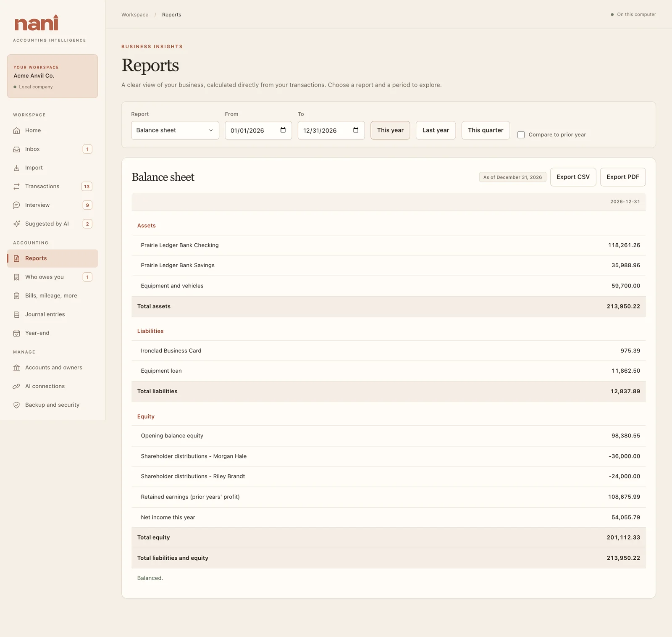Click the Total equity amount 201,112.33

623,537
